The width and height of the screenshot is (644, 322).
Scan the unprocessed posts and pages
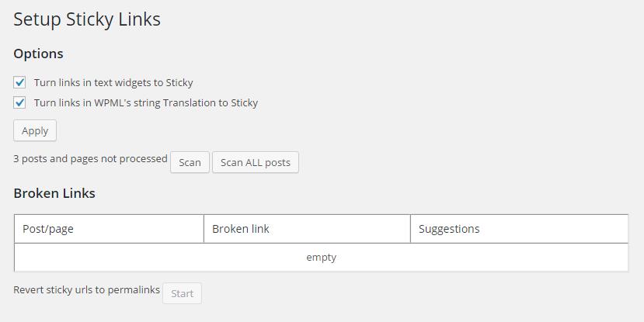click(190, 162)
